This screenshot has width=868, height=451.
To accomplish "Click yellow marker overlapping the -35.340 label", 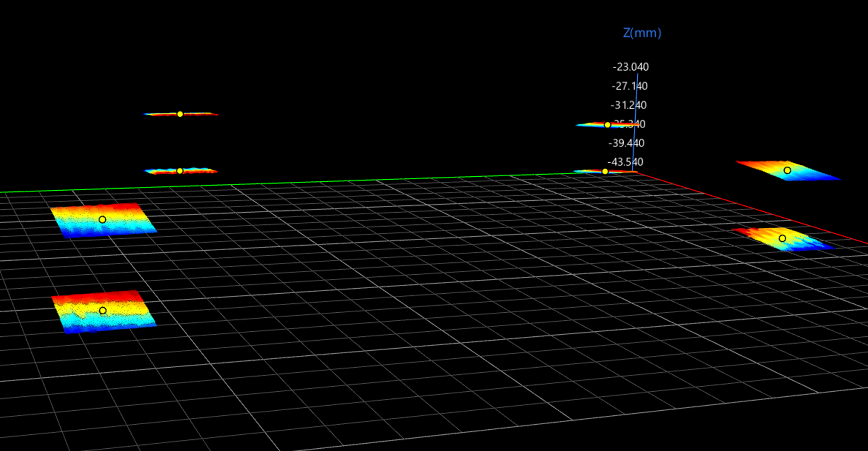I will click(607, 125).
